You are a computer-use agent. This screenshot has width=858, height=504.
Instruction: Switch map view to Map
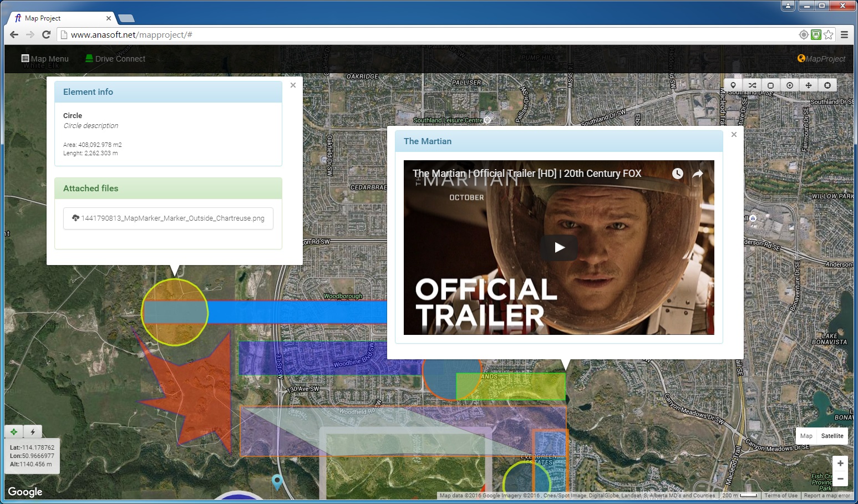(x=806, y=436)
